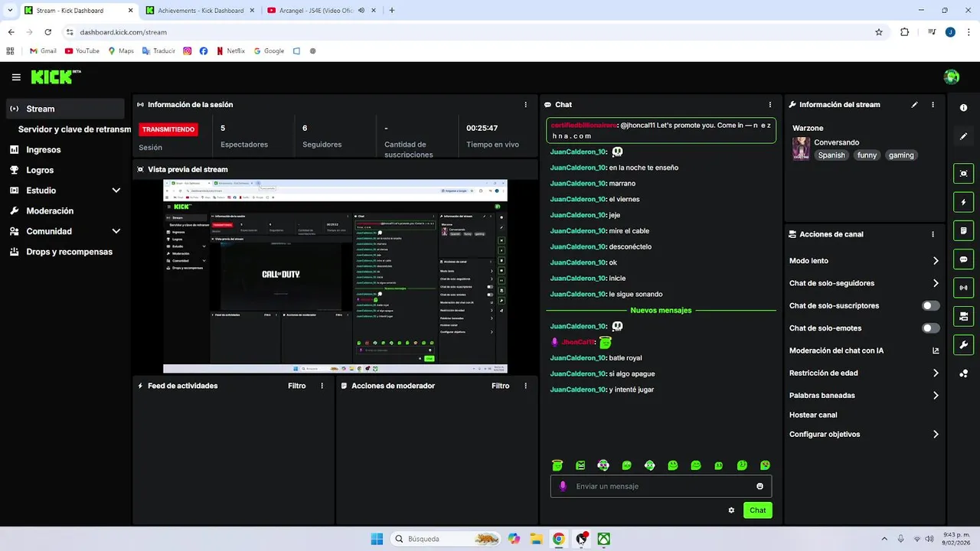Click the taskbar Búsqueda search box
980x551 pixels.
(x=446, y=539)
